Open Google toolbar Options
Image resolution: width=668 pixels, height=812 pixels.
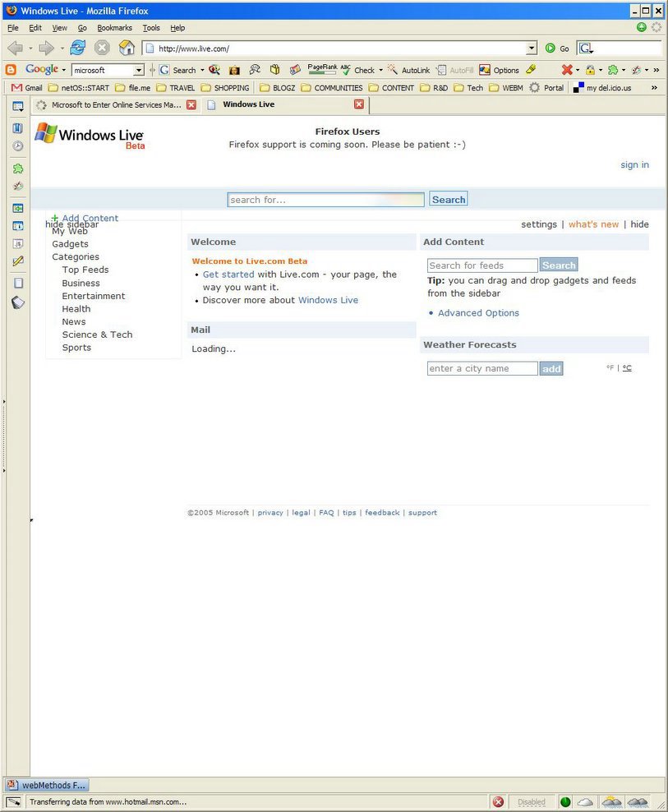click(500, 70)
